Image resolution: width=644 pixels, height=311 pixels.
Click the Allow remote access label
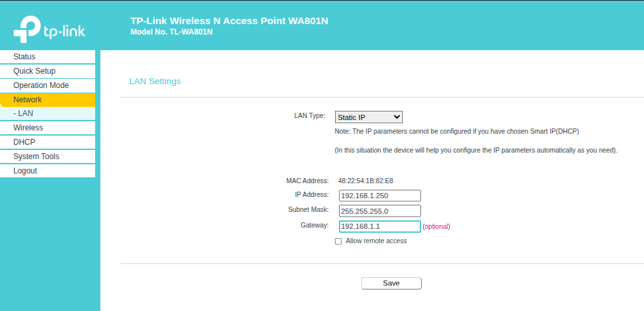coord(376,241)
